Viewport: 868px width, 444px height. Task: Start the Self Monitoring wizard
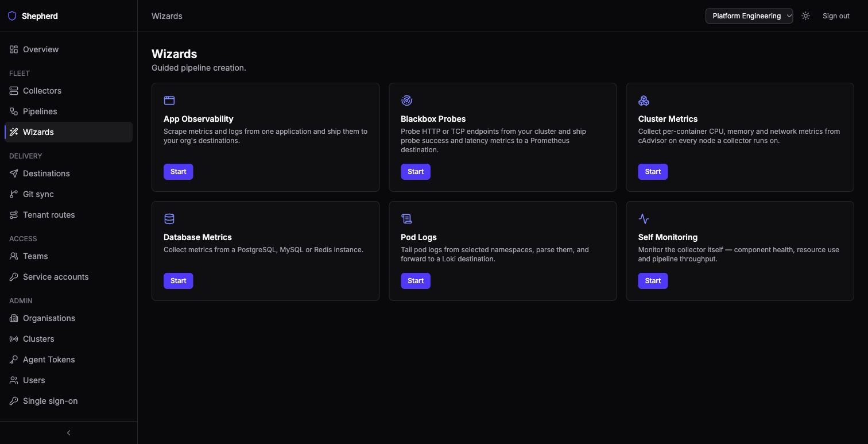[653, 281]
